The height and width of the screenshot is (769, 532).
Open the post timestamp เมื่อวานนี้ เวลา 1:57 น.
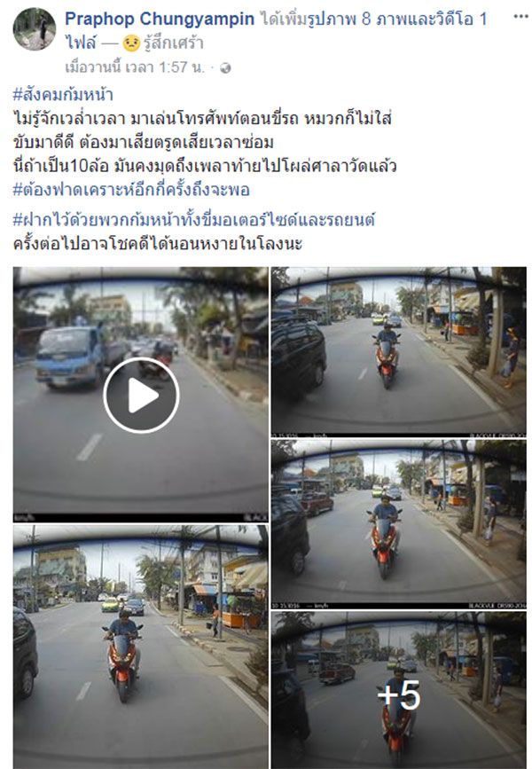click(135, 67)
